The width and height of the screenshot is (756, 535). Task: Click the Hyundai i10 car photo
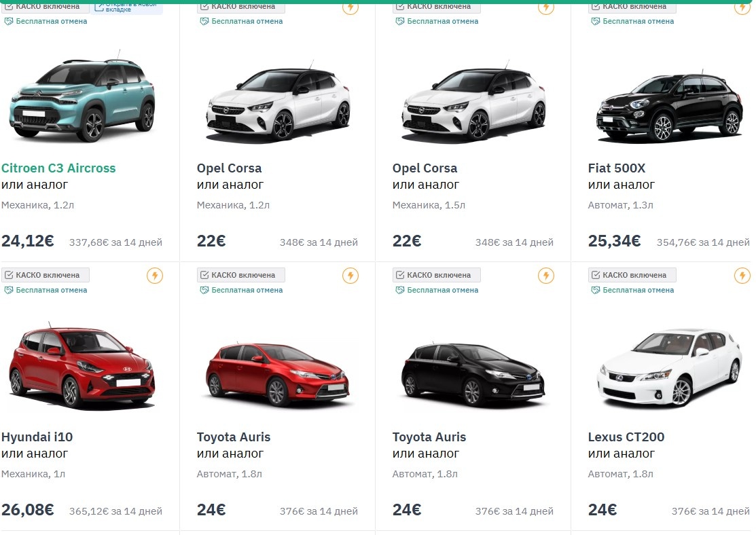point(82,368)
